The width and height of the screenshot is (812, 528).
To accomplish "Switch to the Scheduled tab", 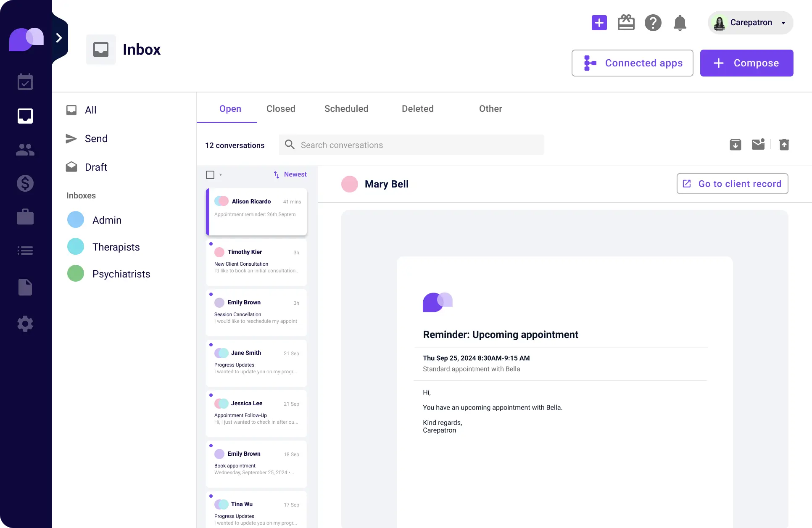I will click(346, 109).
